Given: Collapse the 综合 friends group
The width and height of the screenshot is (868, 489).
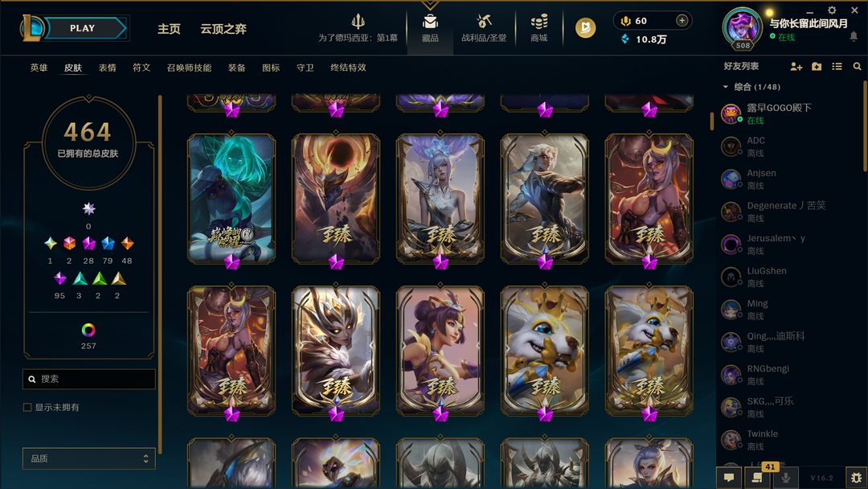Looking at the screenshot, I should tap(726, 87).
